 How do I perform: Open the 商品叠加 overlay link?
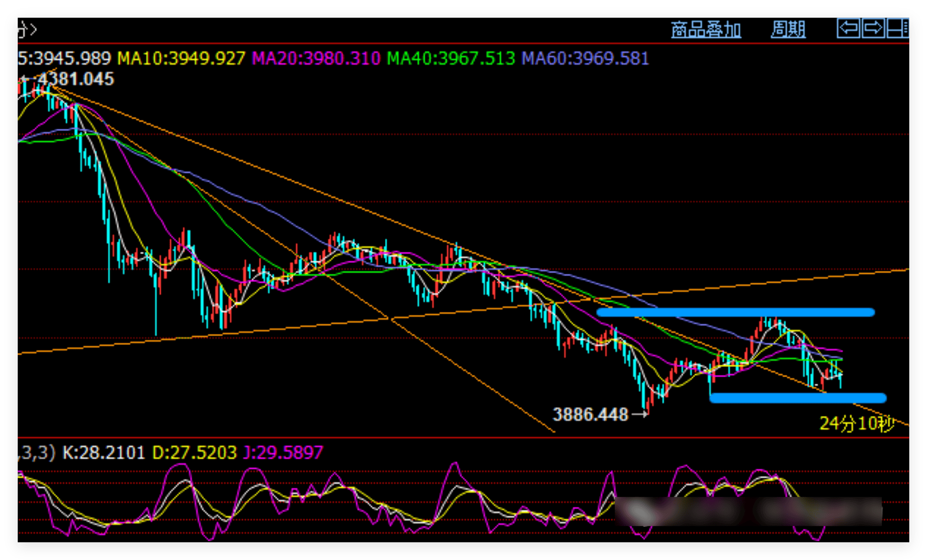point(706,29)
